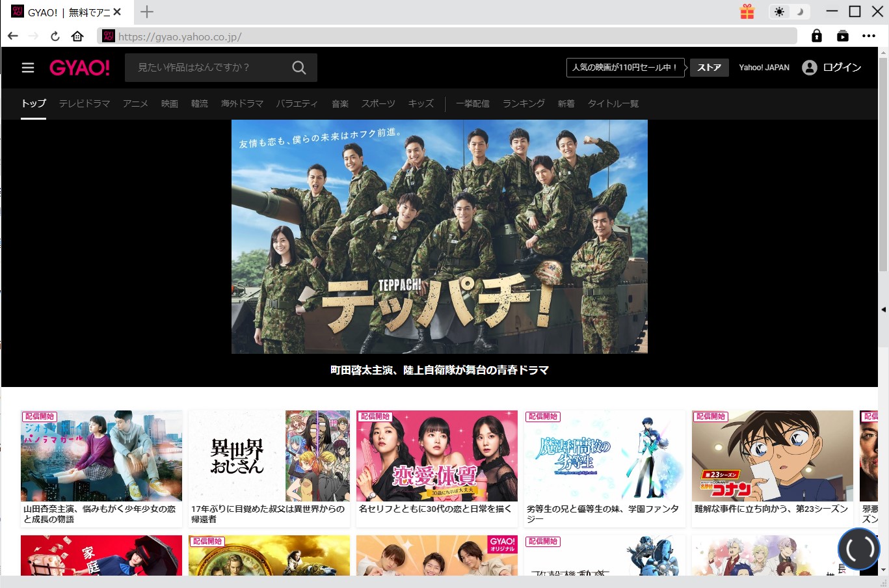
Task: Select the 音楽 tab
Action: [x=340, y=103]
